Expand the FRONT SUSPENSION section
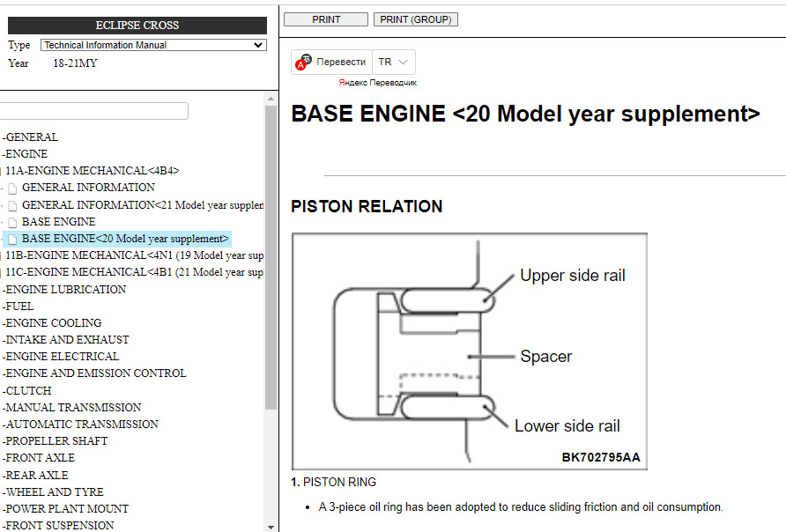786x532 pixels. click(58, 526)
